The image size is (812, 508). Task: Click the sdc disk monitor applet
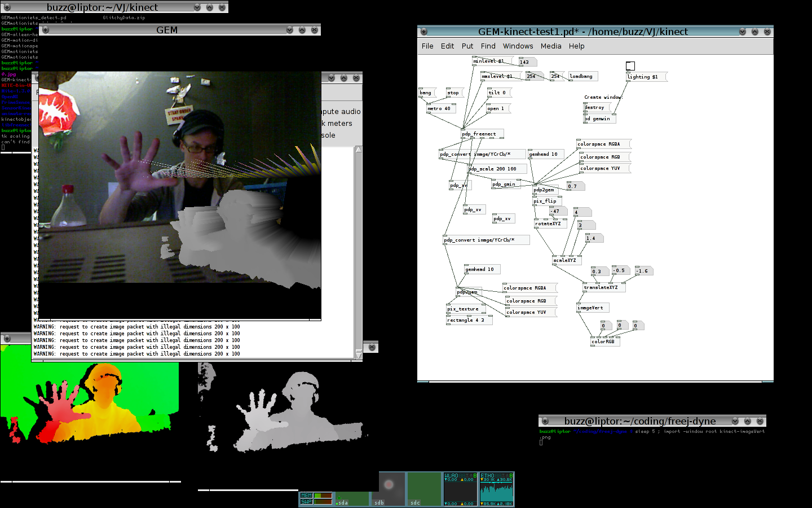(424, 489)
